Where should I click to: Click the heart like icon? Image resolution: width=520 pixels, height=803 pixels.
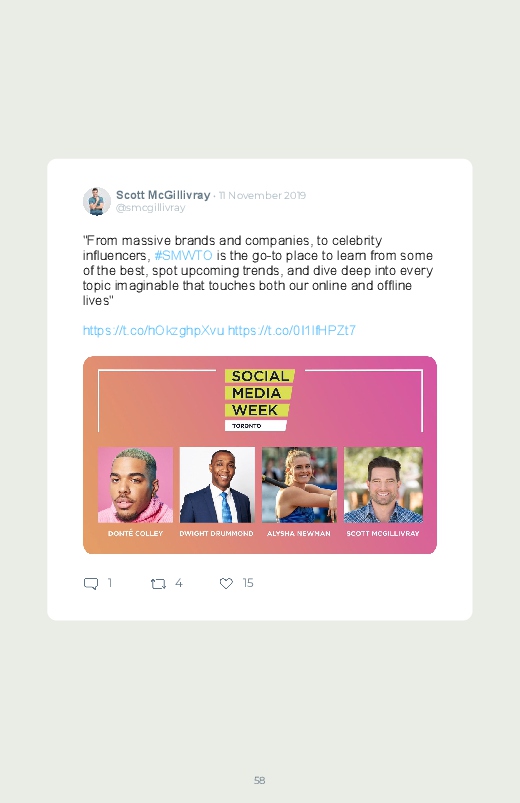coord(226,583)
